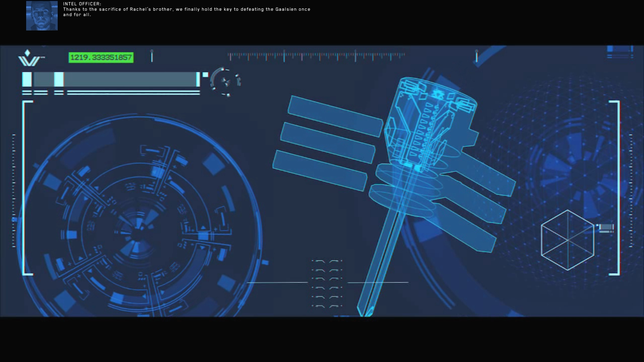Expand the top chevron row in center list
This screenshot has width=644, height=362.
[327, 261]
